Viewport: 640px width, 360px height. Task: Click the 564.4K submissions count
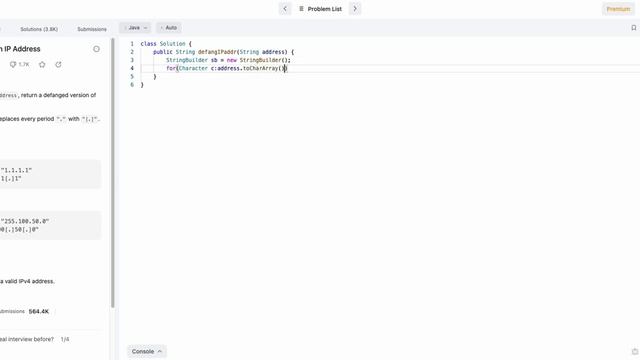[39, 311]
